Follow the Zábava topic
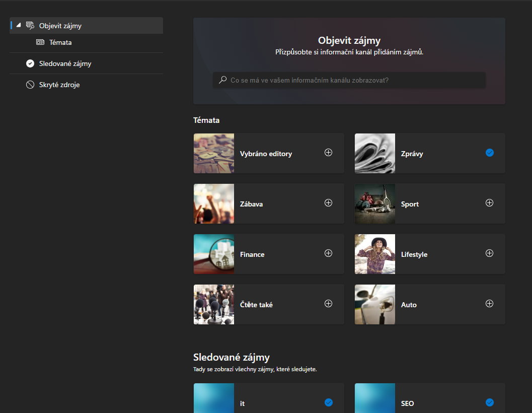The height and width of the screenshot is (413, 532). pos(328,203)
